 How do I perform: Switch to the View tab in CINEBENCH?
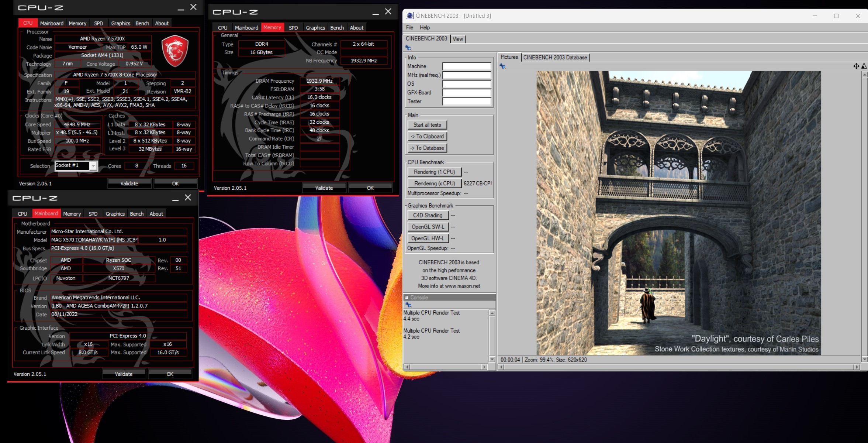coord(458,39)
